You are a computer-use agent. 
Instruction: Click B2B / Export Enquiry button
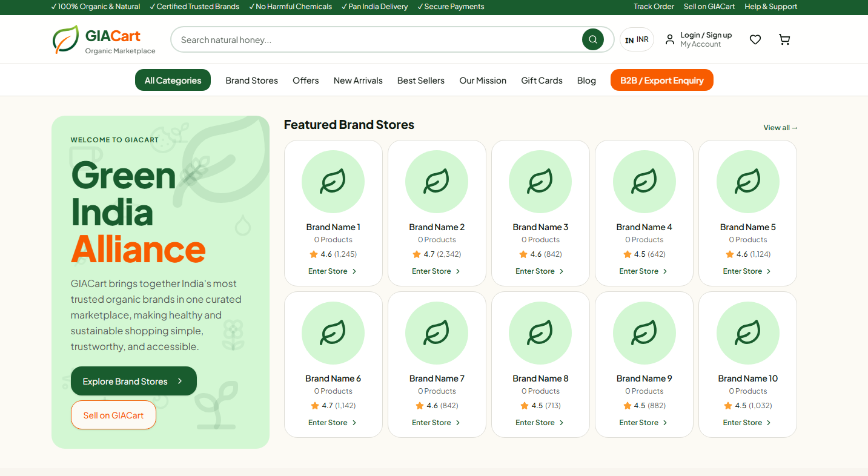click(x=662, y=81)
